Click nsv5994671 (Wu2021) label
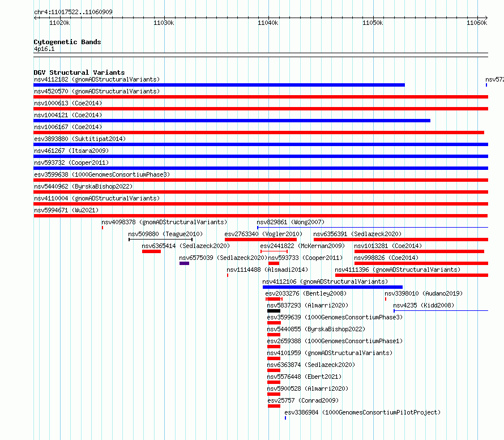 [x=66, y=210]
